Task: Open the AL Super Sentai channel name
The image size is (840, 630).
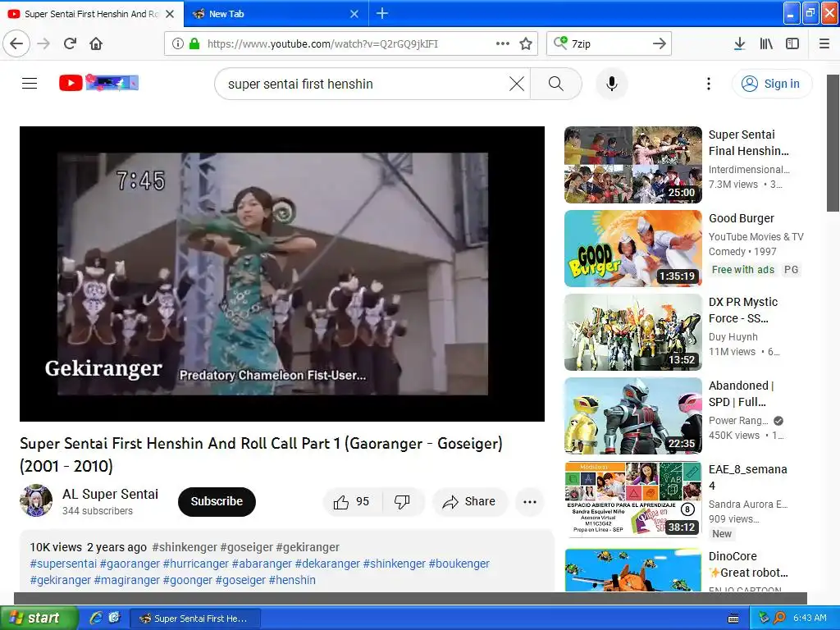Action: tap(111, 494)
